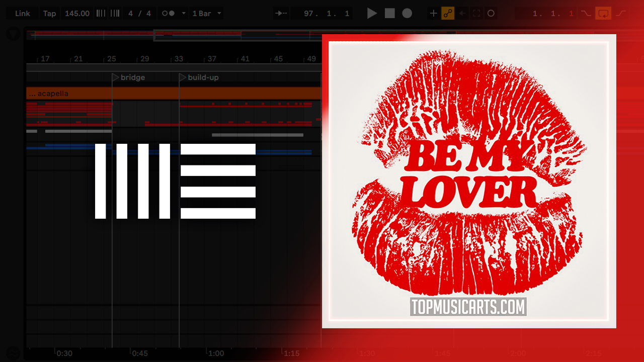Open the metronome settings dropdown arrow
This screenshot has width=644, height=362.
pyautogui.click(x=184, y=14)
